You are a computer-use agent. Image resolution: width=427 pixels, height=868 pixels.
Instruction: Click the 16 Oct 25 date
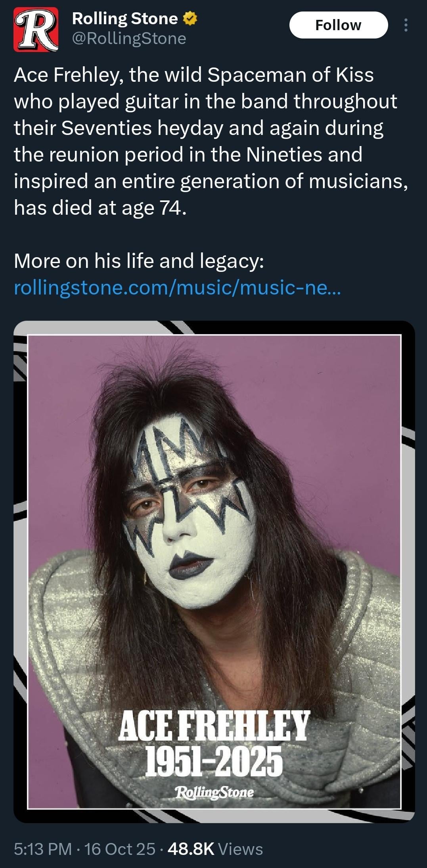(x=120, y=849)
